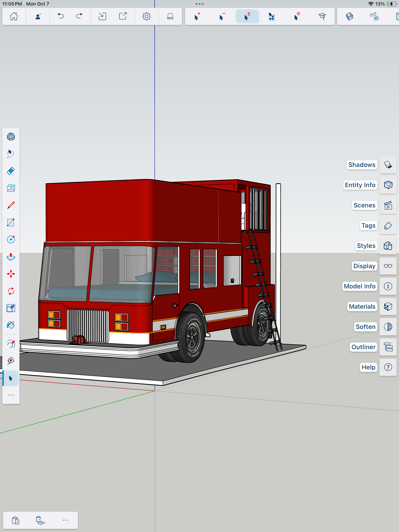Select the Orbit tool
The width and height of the screenshot is (399, 532).
[x=11, y=344]
